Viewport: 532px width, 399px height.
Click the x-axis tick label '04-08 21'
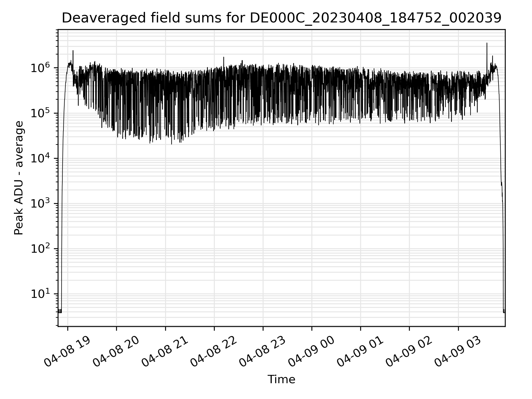point(165,352)
